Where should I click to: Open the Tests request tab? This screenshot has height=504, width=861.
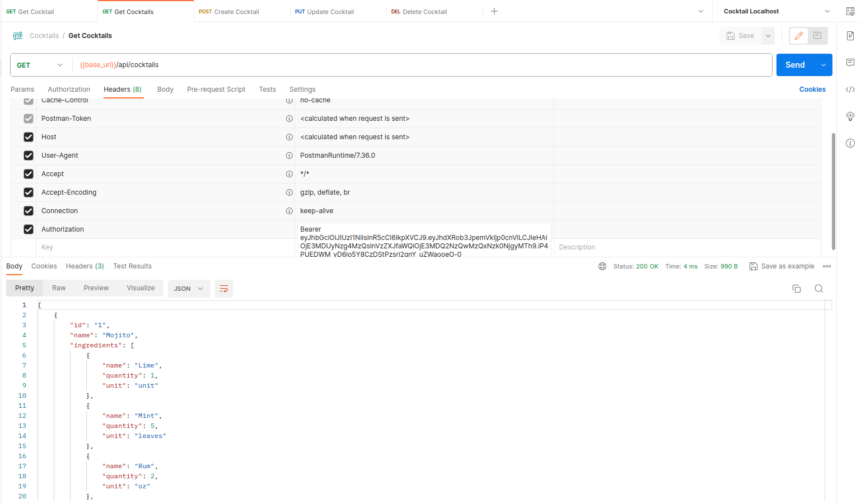267,90
